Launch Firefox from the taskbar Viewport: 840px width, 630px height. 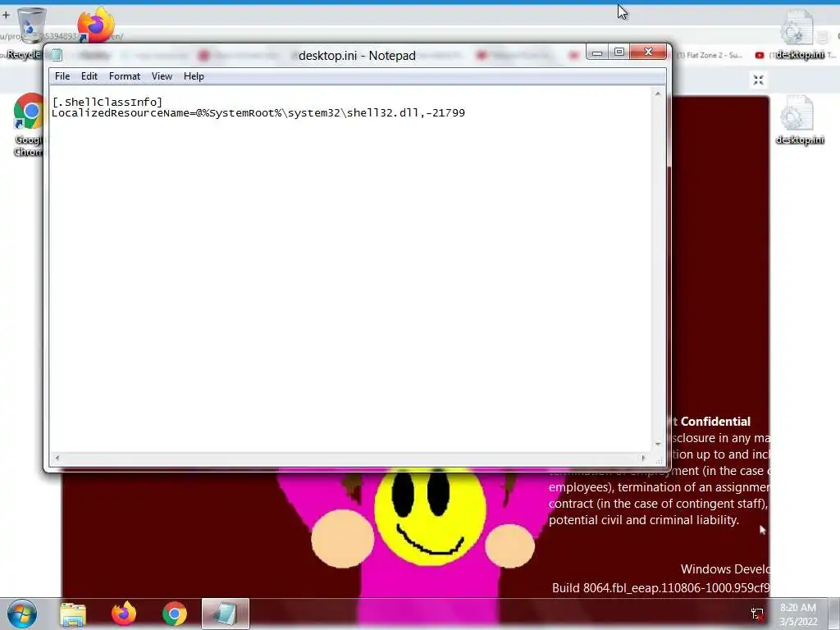[x=124, y=614]
